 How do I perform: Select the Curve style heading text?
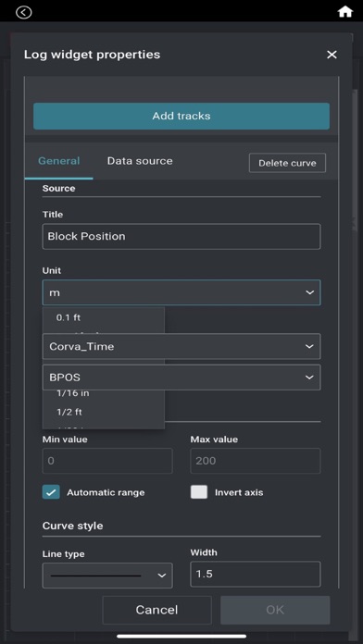(x=73, y=526)
